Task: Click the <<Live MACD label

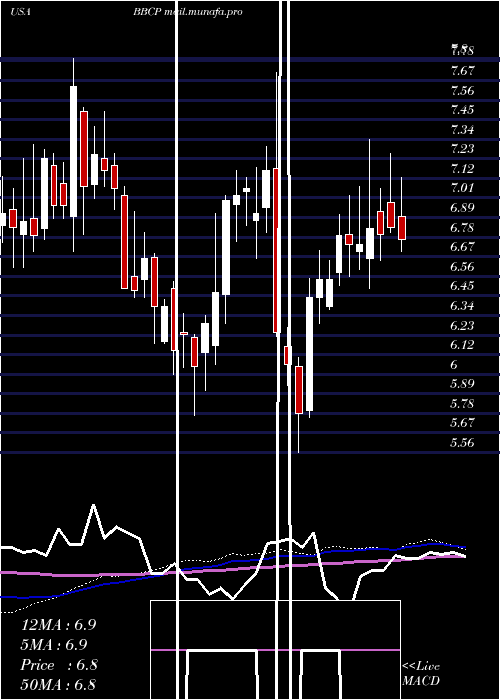Action: click(x=421, y=674)
